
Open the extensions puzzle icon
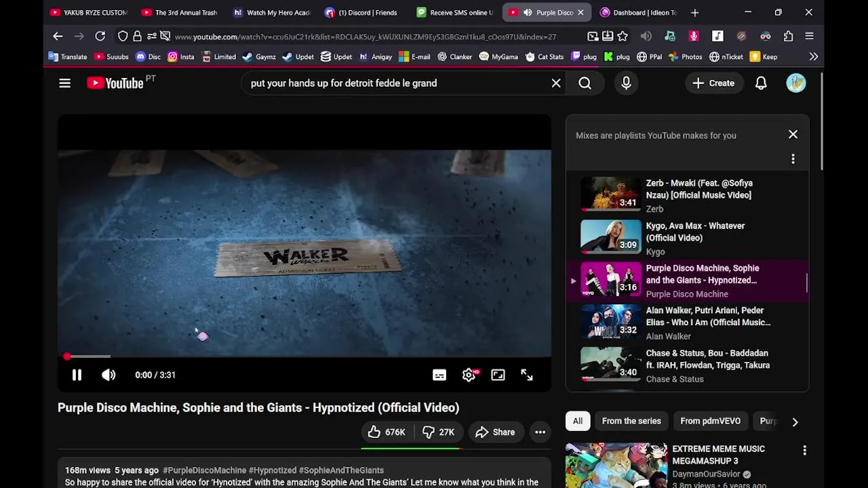pyautogui.click(x=788, y=36)
